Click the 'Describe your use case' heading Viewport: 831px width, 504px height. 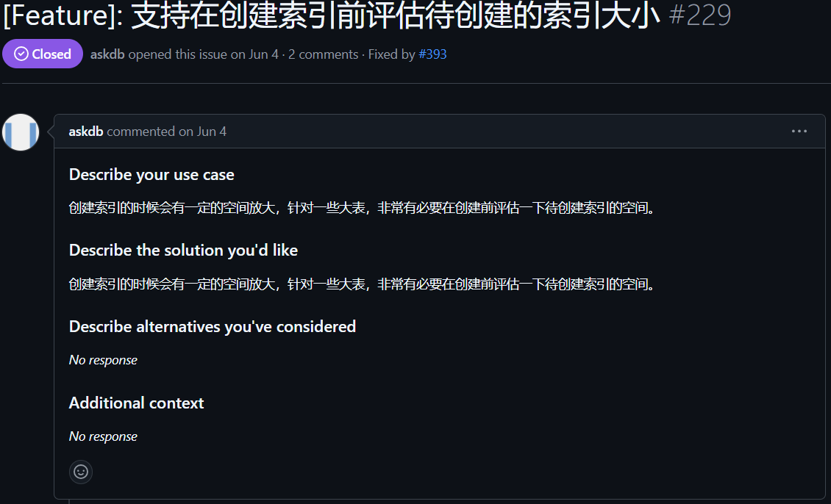click(151, 175)
